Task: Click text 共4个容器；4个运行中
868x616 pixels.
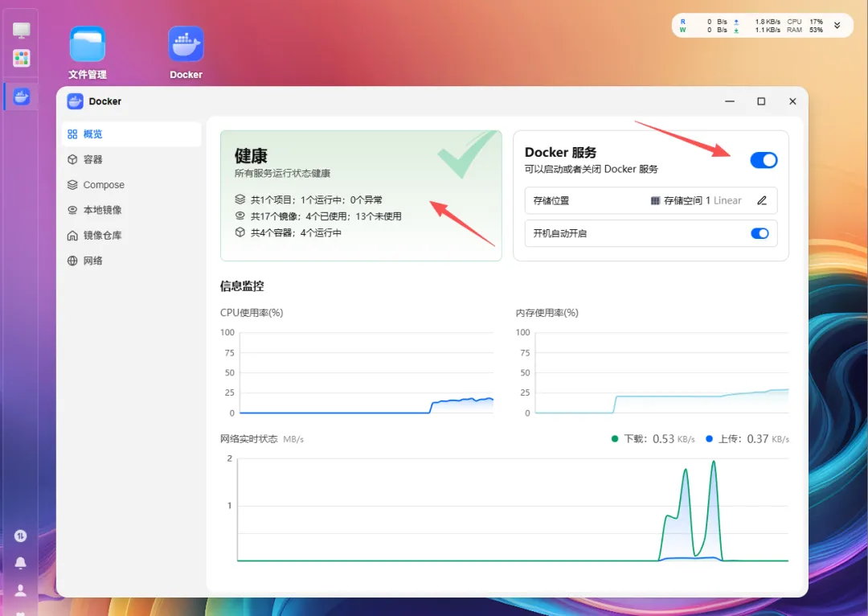Action: 296,232
